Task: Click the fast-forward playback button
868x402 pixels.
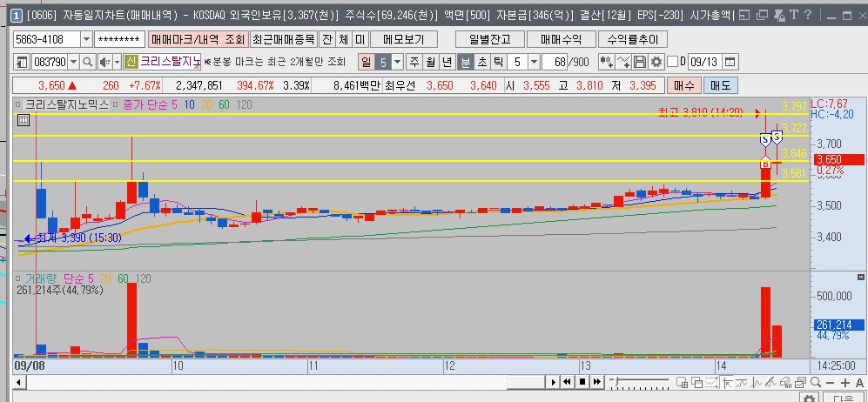Action: [x=596, y=381]
